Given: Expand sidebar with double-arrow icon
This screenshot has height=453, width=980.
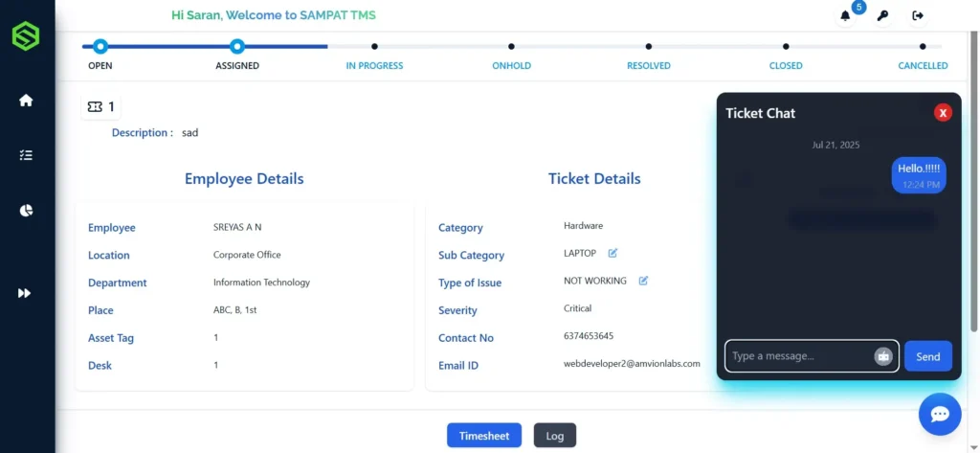Looking at the screenshot, I should pyautogui.click(x=26, y=293).
